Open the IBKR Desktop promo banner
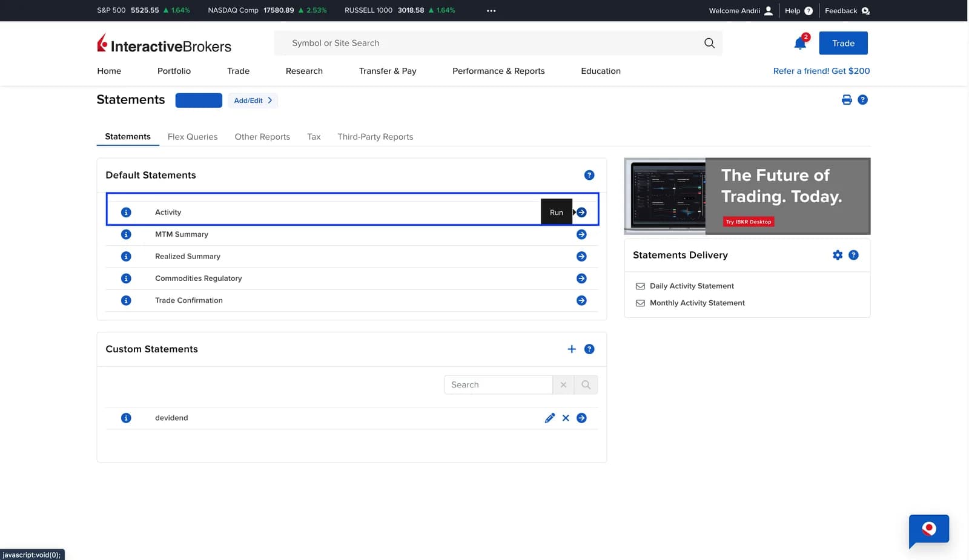Image resolution: width=969 pixels, height=560 pixels. (747, 196)
